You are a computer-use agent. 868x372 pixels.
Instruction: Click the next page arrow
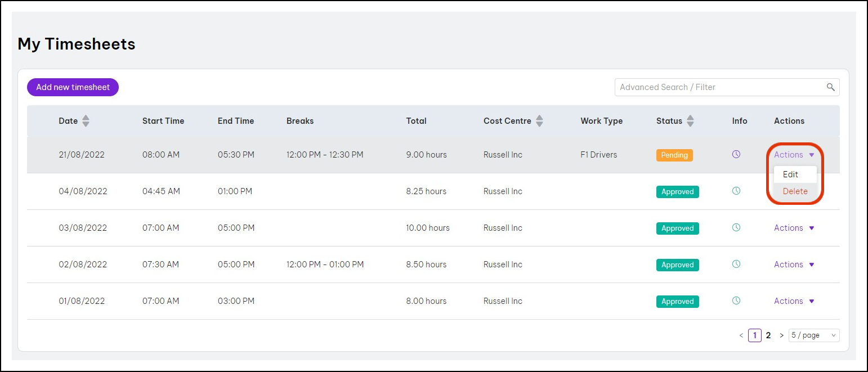tap(781, 335)
